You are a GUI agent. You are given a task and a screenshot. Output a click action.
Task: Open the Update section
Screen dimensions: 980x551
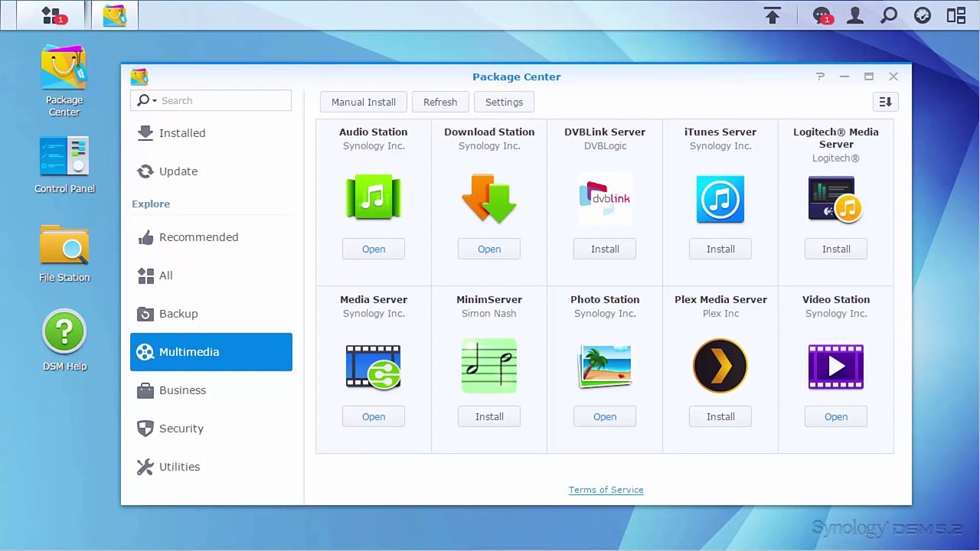tap(211, 171)
